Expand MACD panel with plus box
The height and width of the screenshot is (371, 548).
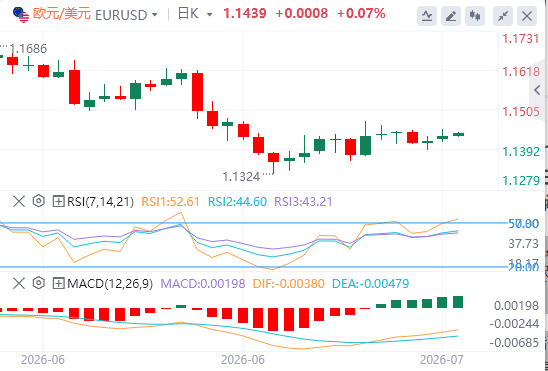[58, 284]
